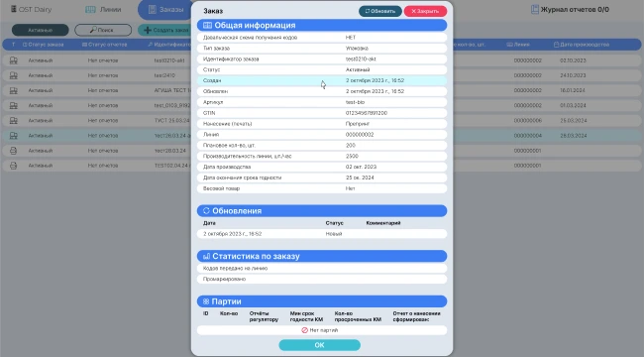Click the Линия value 000000002 in dialog
This screenshot has height=357, width=644.
[360, 135]
